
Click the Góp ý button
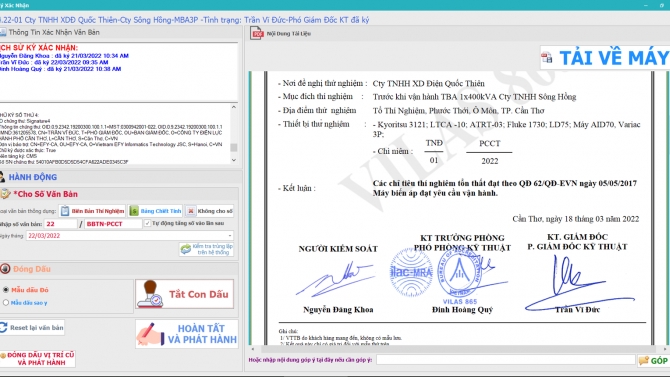653,360
